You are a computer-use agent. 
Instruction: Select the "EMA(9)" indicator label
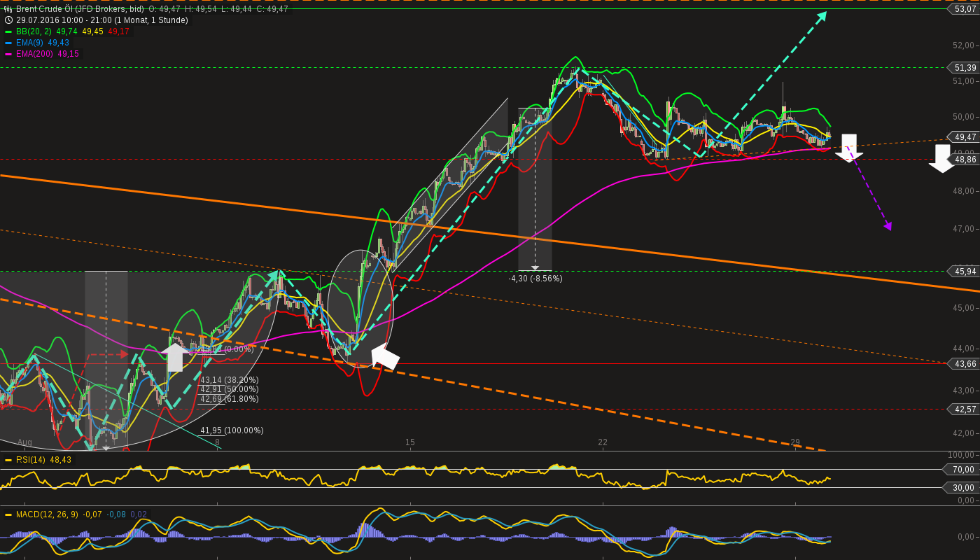(x=29, y=43)
